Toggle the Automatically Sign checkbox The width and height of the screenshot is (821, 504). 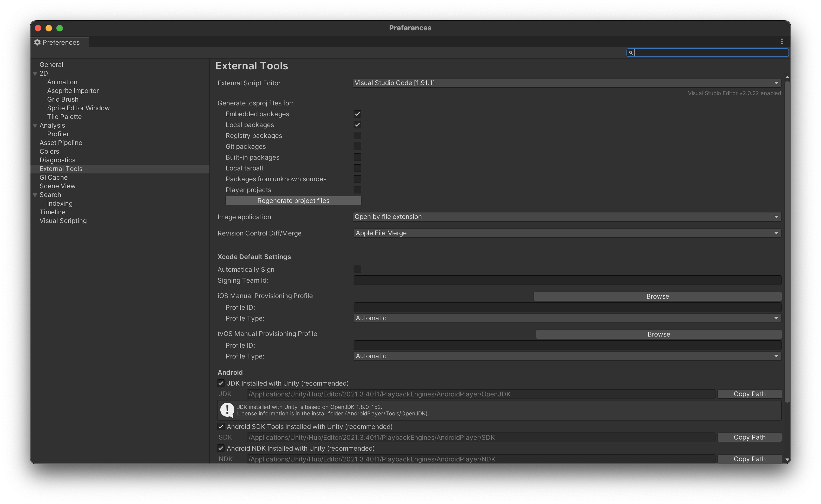(357, 269)
